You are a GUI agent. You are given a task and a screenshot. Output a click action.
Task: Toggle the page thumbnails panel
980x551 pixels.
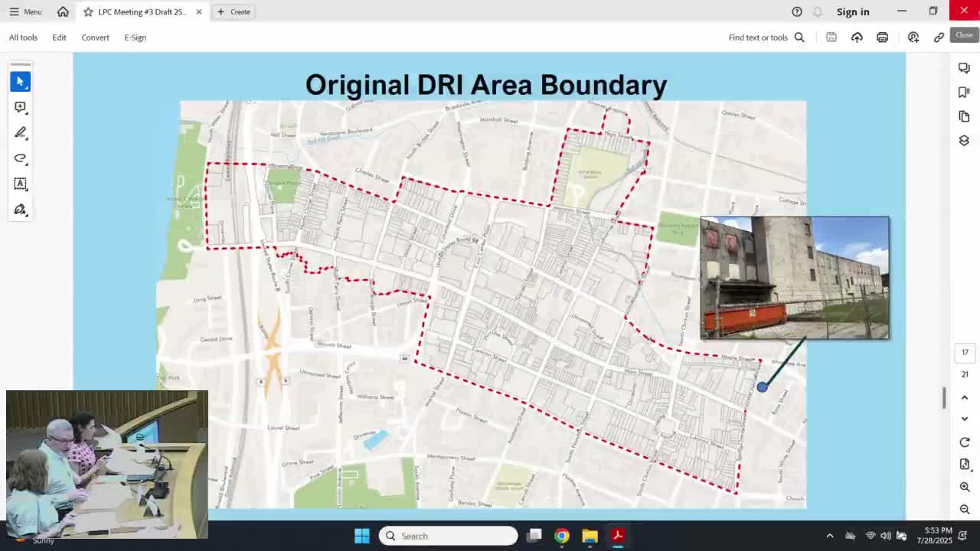click(x=964, y=116)
